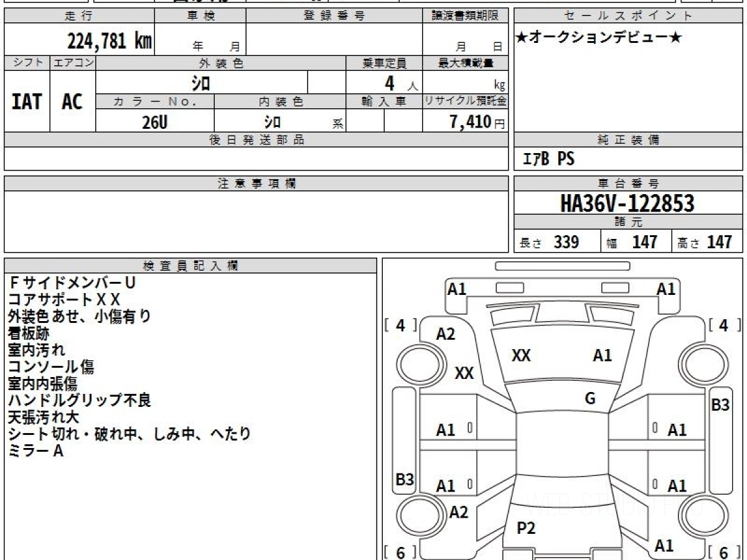Select the IAT shift value
The height and width of the screenshot is (560, 747).
(x=27, y=102)
